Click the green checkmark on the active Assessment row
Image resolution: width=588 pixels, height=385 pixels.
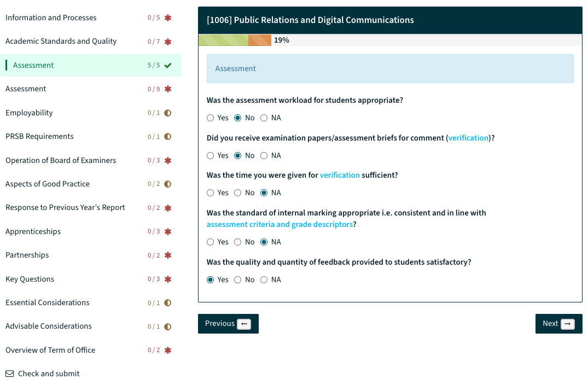coord(168,65)
